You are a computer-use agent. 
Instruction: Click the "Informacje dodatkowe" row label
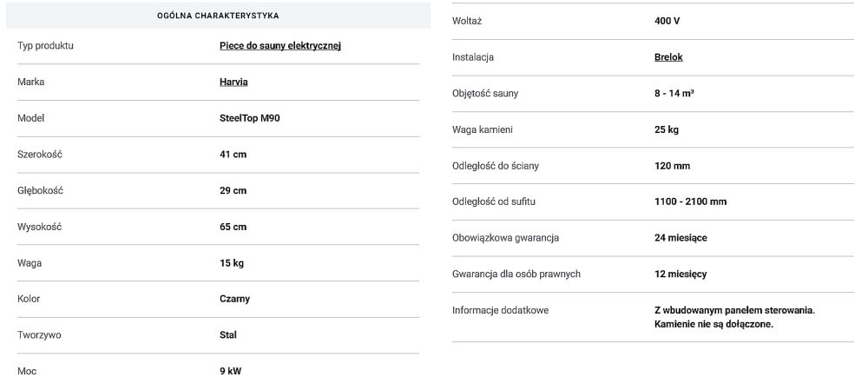click(500, 310)
